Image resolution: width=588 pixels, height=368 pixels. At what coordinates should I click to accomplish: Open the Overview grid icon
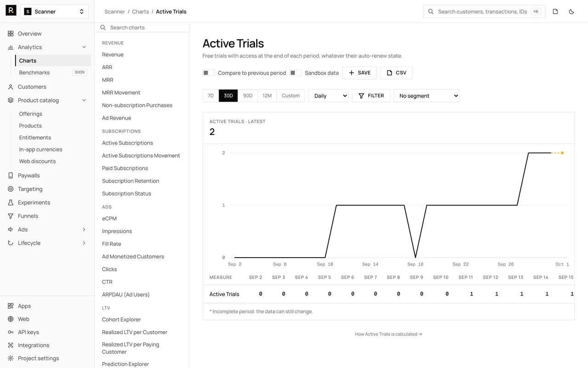pyautogui.click(x=11, y=34)
